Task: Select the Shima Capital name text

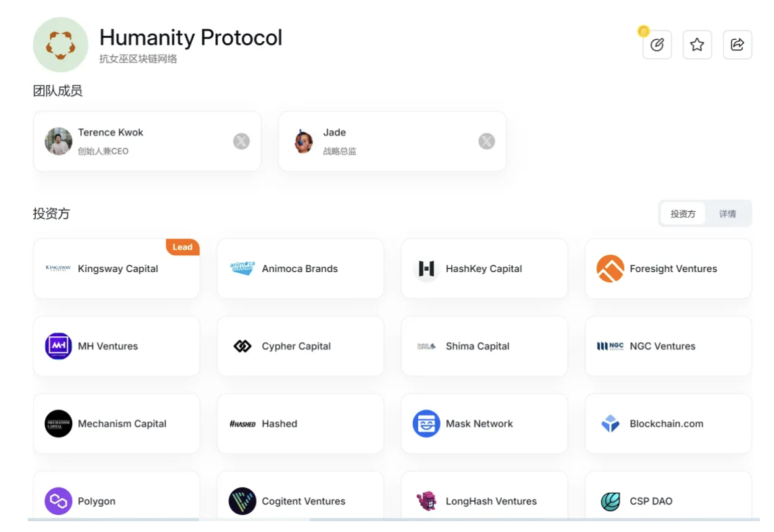Action: tap(478, 346)
